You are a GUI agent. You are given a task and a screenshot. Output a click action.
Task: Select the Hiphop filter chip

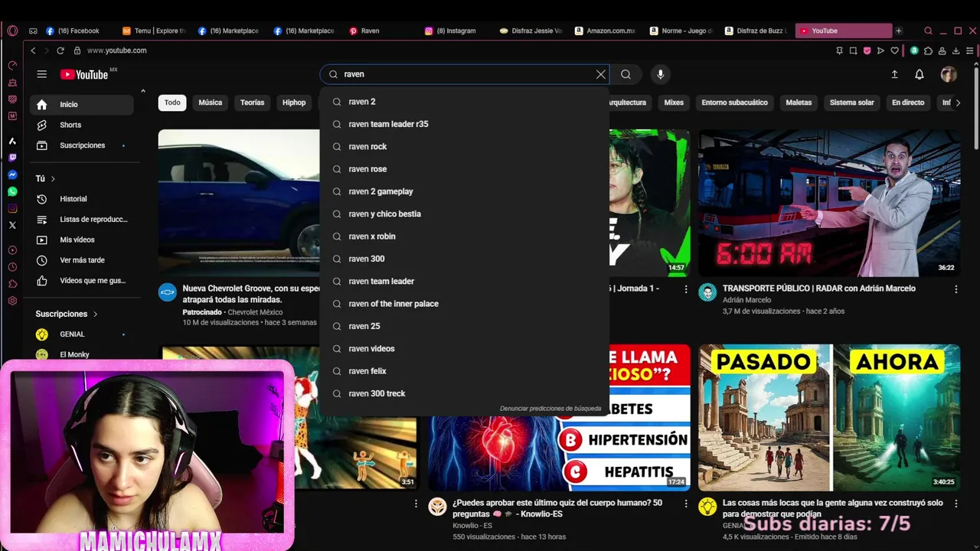[x=294, y=103]
